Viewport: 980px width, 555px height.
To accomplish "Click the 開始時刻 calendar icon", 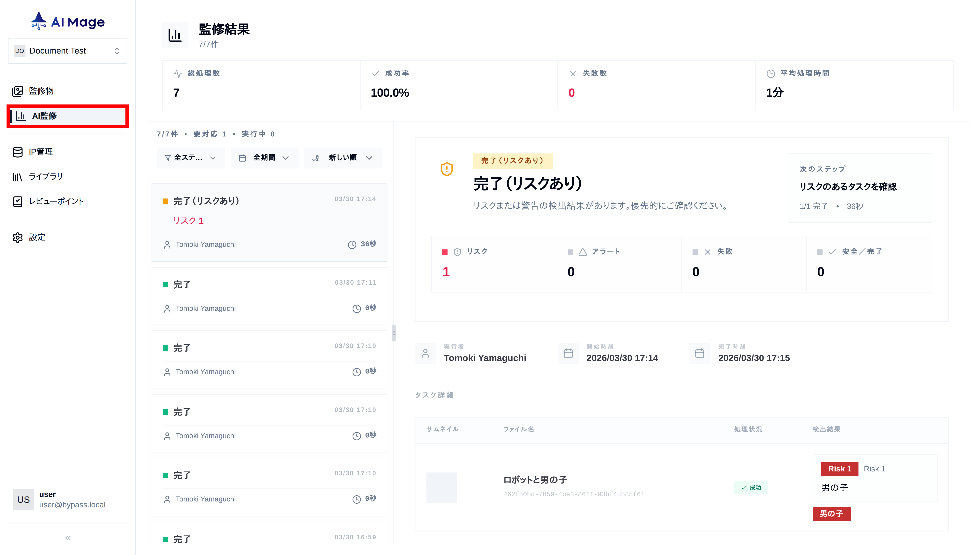I will 568,353.
